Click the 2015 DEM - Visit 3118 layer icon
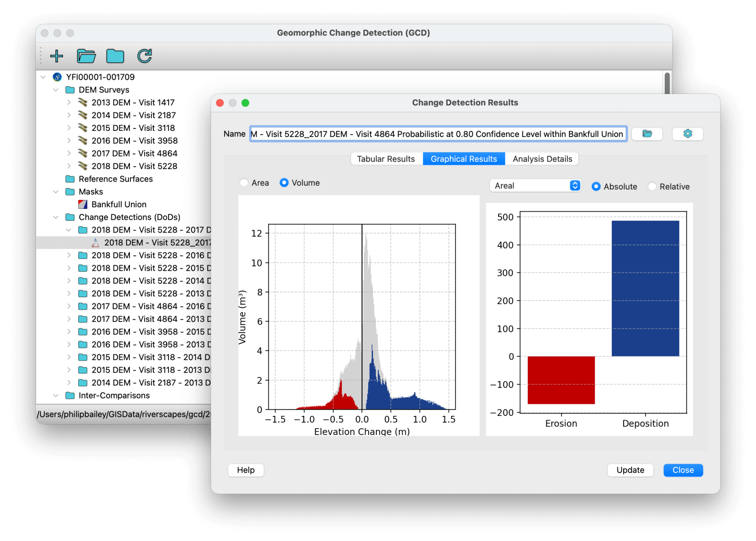The width and height of the screenshot is (756, 541). coord(83,128)
